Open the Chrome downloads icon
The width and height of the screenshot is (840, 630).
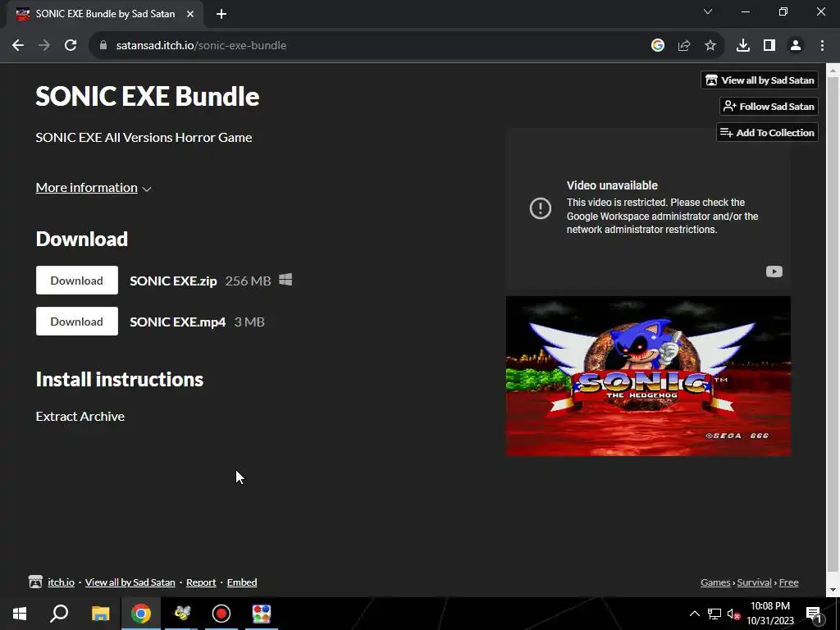742,46
